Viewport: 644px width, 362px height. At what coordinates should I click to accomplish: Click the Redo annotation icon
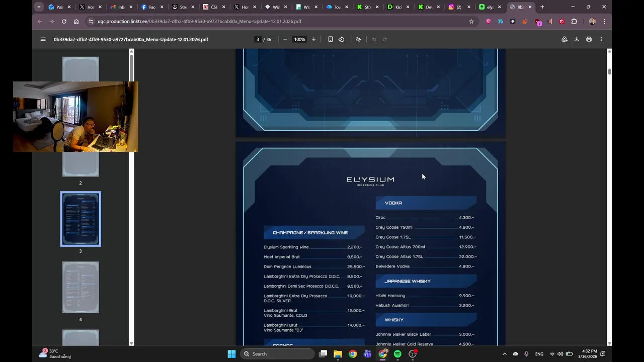(x=385, y=39)
